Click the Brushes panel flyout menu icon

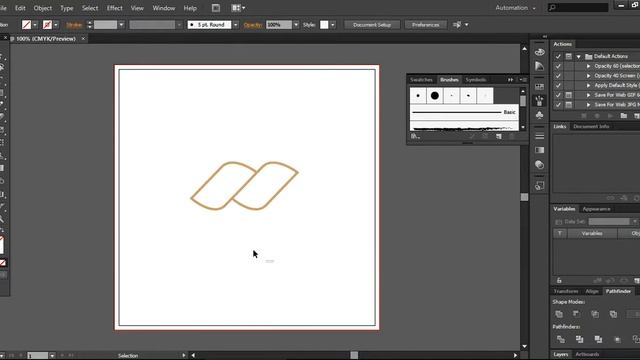point(523,80)
